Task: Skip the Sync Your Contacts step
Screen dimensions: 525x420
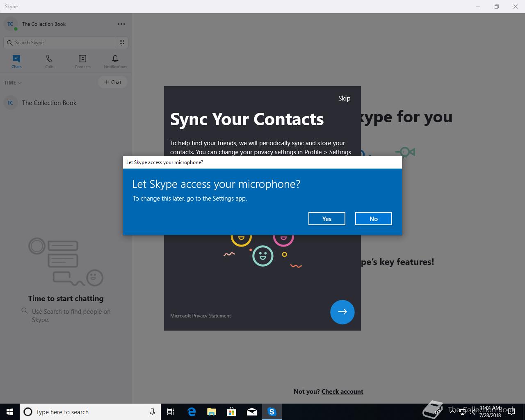Action: [344, 98]
